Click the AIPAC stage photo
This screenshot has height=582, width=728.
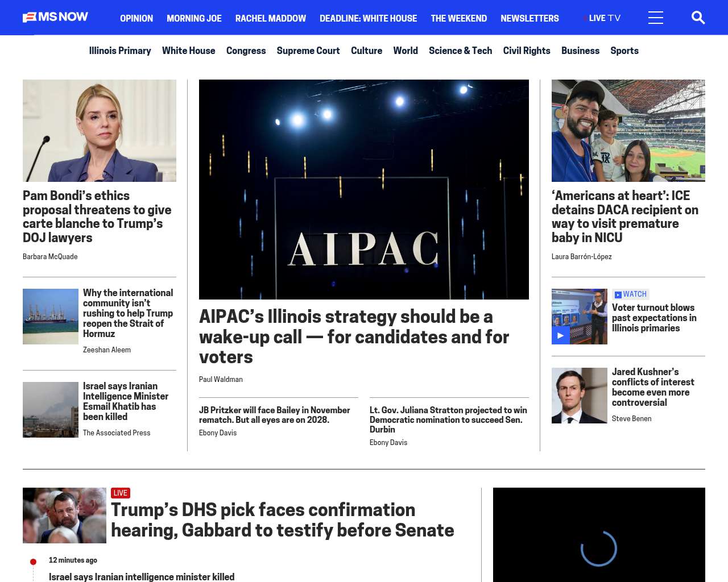tap(364, 189)
